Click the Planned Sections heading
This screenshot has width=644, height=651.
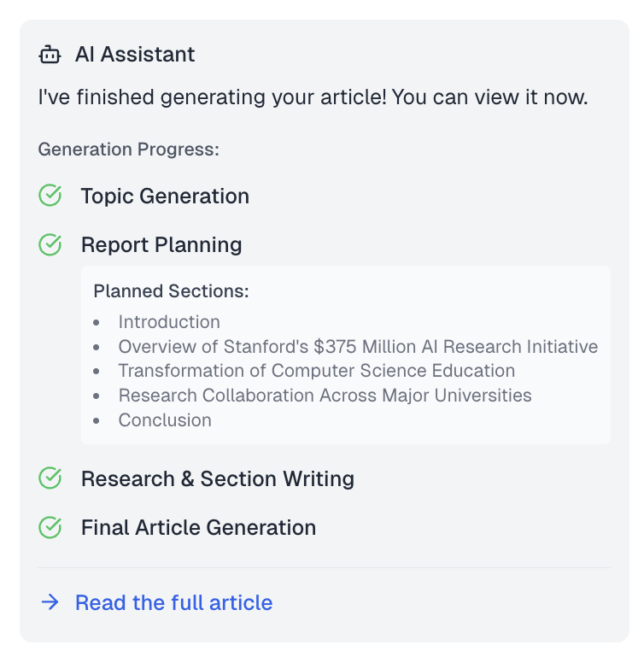171,291
